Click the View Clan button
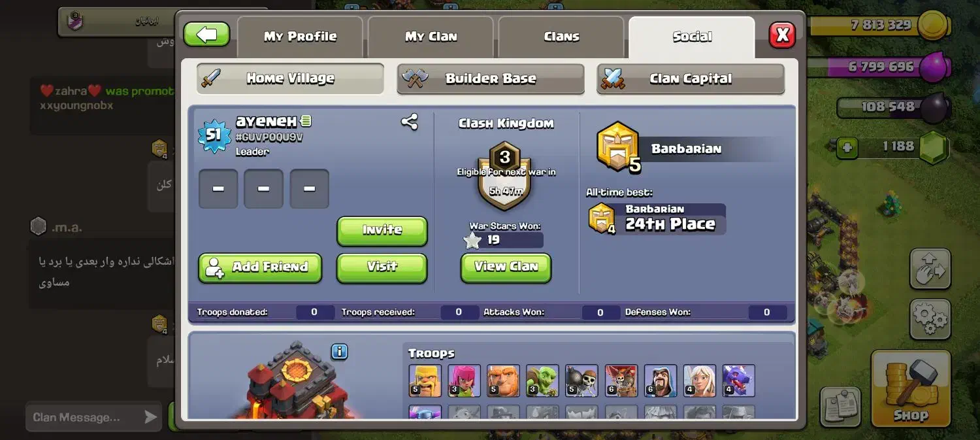Viewport: 980px width, 440px height. point(506,267)
